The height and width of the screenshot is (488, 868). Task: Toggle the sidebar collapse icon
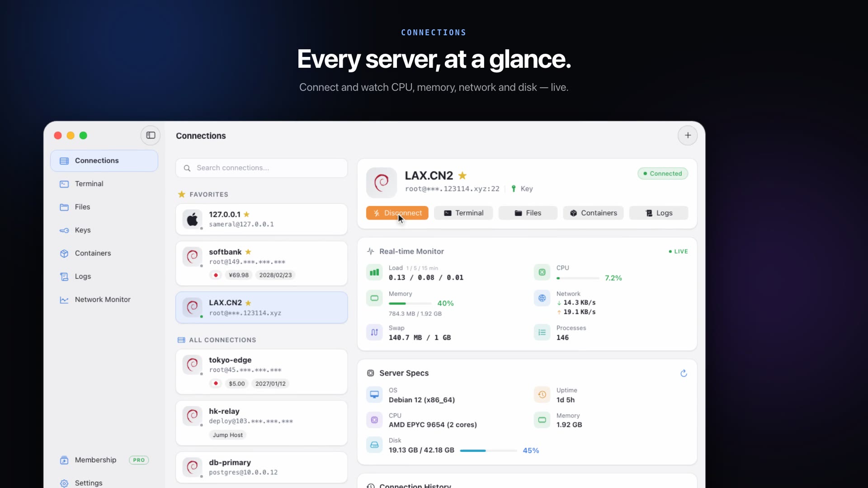151,135
